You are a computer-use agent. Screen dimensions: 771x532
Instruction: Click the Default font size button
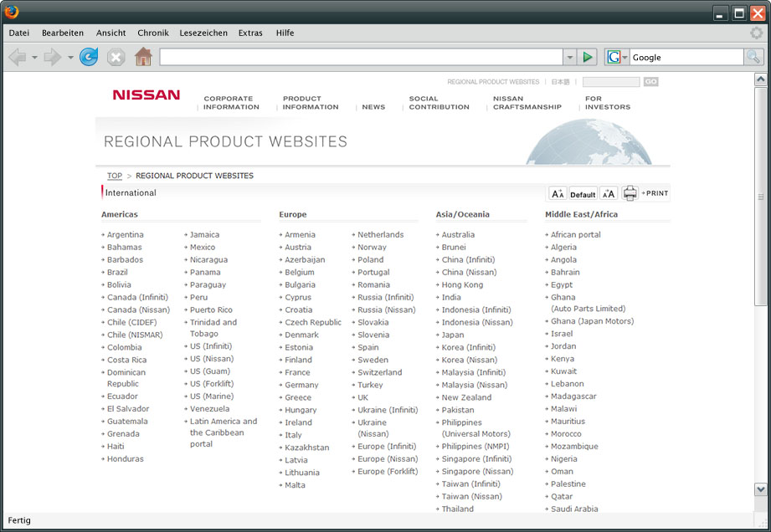(583, 193)
